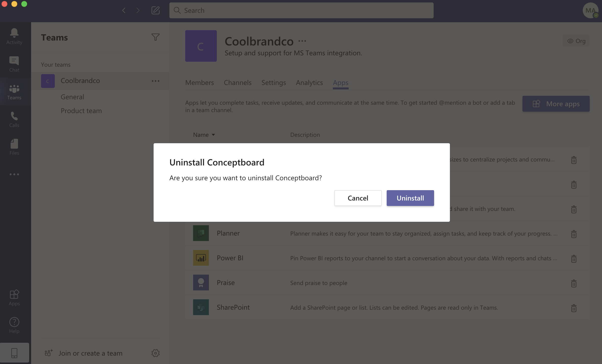Open the ellipsis menu beside Coolbrandco title
This screenshot has height=364, width=602.
pyautogui.click(x=302, y=41)
